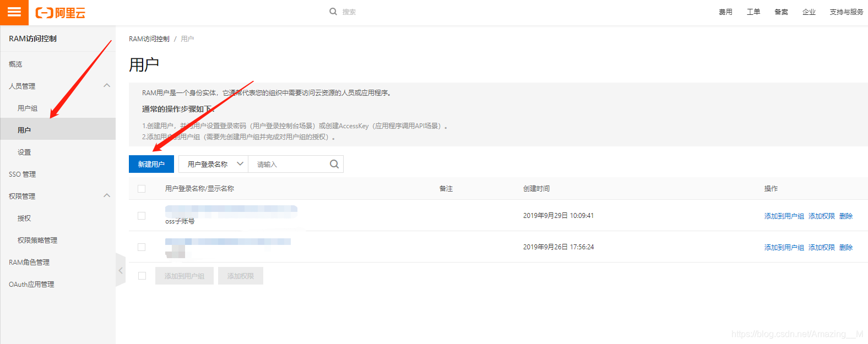Open 备案 in the top navigation

tap(782, 12)
